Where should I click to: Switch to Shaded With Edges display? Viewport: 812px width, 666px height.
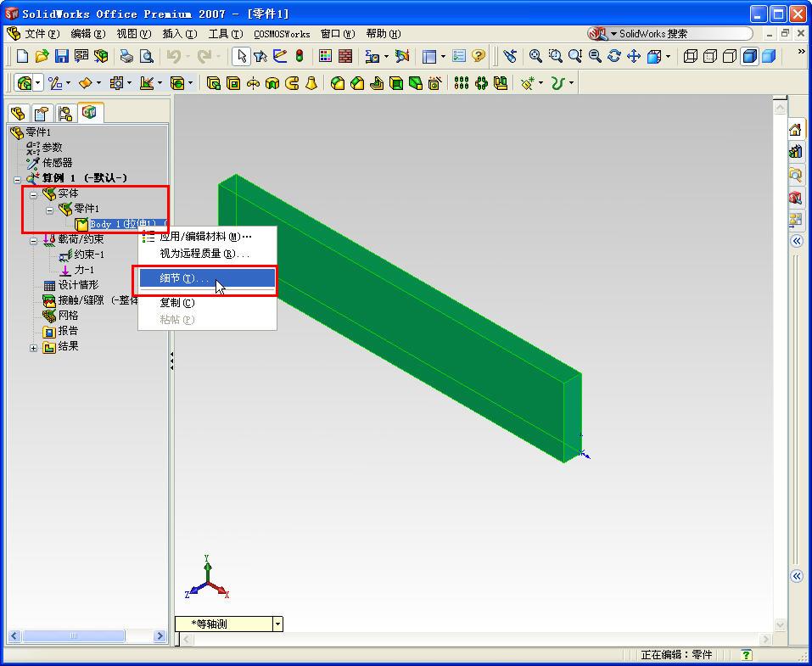coord(749,56)
